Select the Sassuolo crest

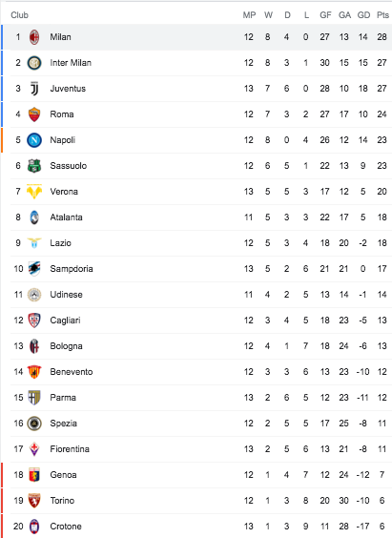pyautogui.click(x=34, y=166)
